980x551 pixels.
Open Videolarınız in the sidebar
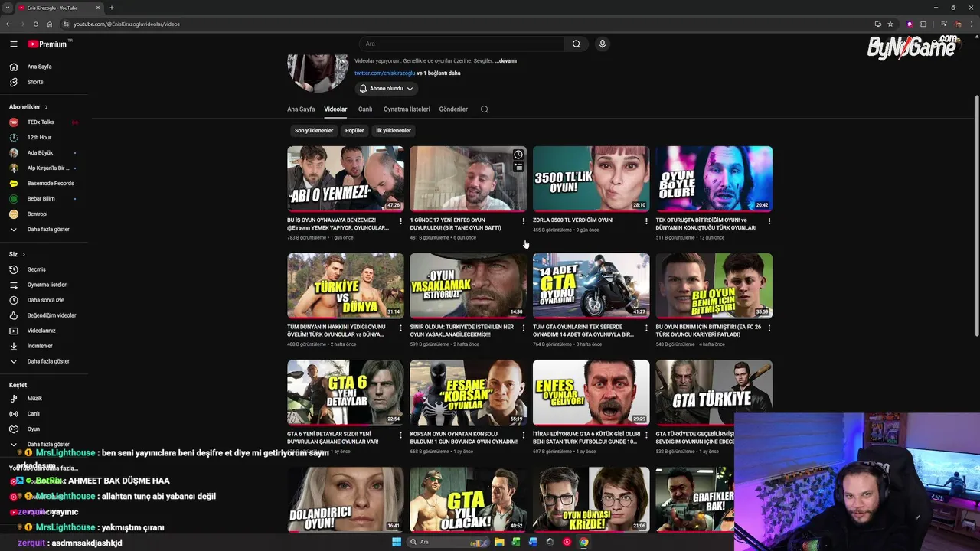pyautogui.click(x=44, y=331)
